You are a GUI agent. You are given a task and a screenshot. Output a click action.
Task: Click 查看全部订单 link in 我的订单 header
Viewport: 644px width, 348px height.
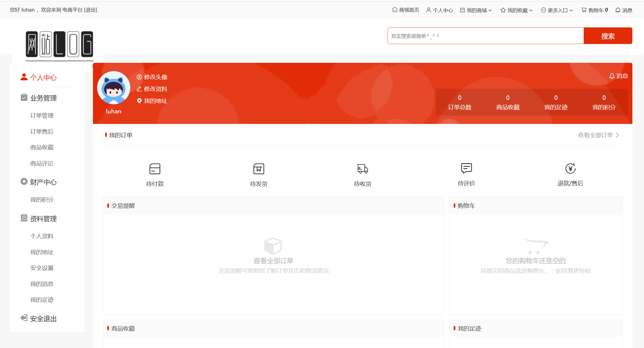click(x=595, y=135)
